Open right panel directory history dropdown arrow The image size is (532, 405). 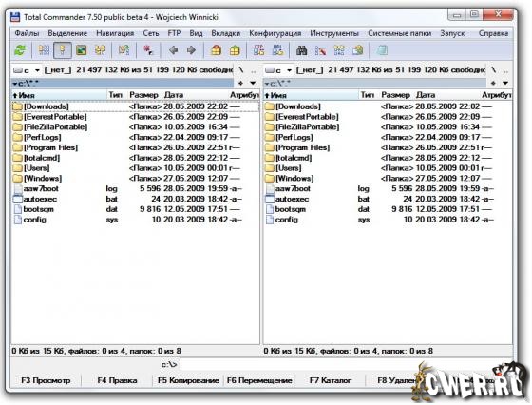tap(505, 83)
